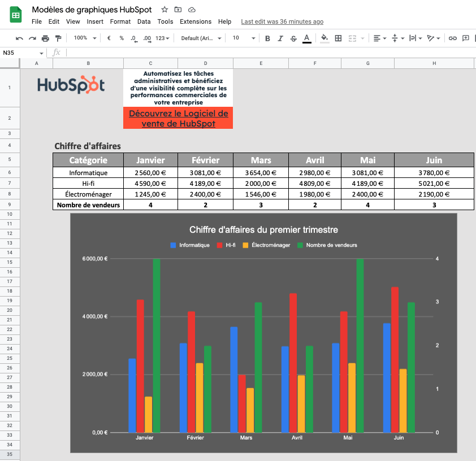Click the Informatique blue legend swatch

point(173,245)
